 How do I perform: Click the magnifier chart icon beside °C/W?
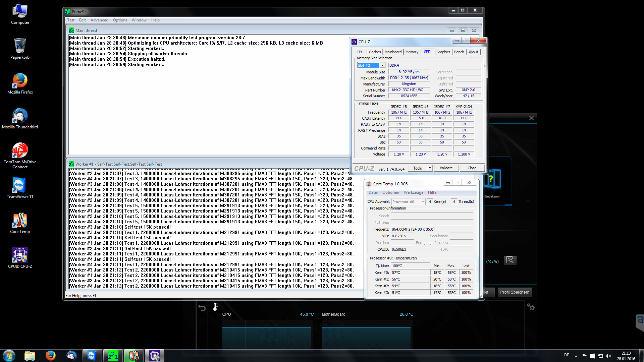(510, 260)
